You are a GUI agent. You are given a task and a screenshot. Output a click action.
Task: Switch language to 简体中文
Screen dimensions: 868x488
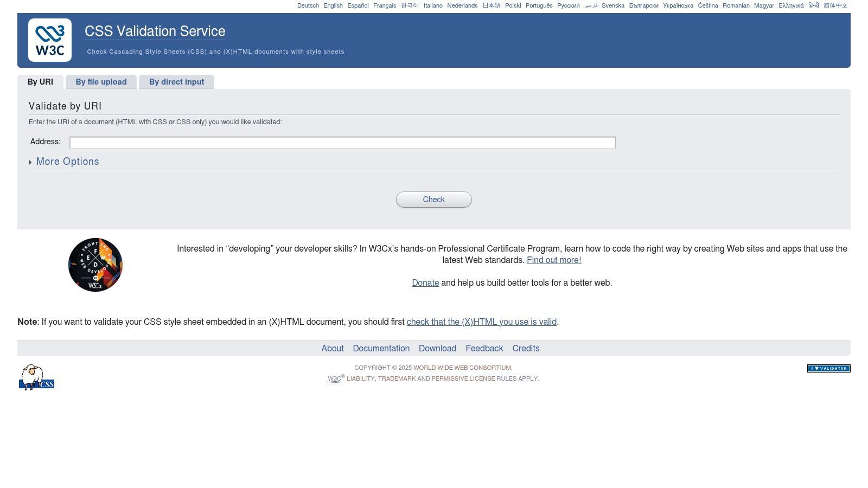pyautogui.click(x=835, y=5)
